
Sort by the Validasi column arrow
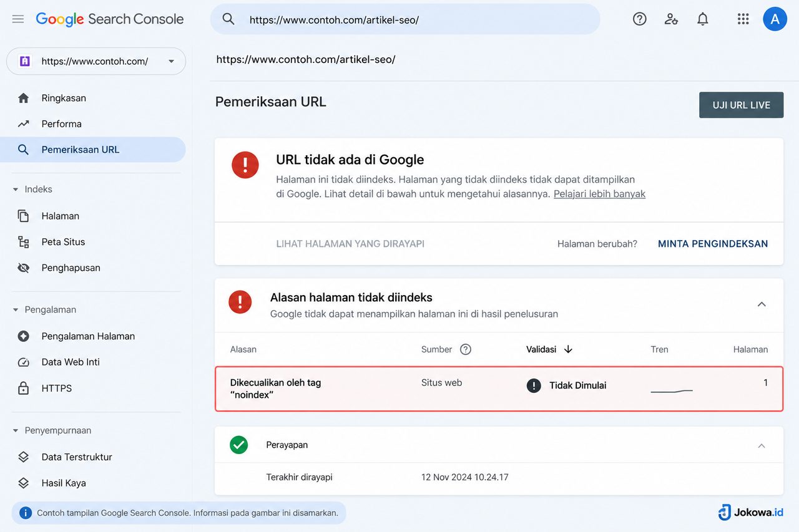pyautogui.click(x=568, y=349)
